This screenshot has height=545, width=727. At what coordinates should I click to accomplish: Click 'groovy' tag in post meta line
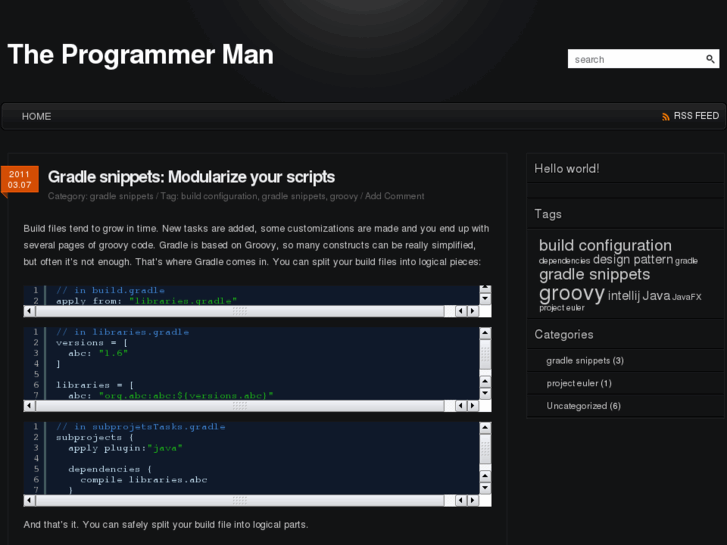pyautogui.click(x=344, y=196)
